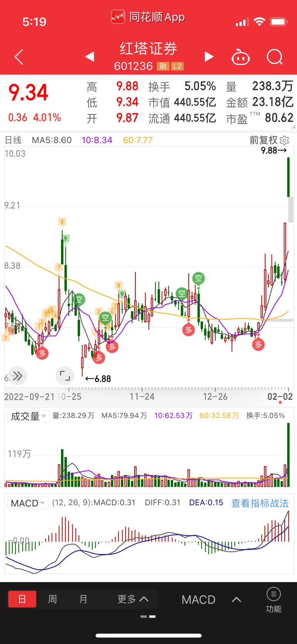Tap the 流通 440.55亿 value
This screenshot has width=297, height=644.
(182, 118)
